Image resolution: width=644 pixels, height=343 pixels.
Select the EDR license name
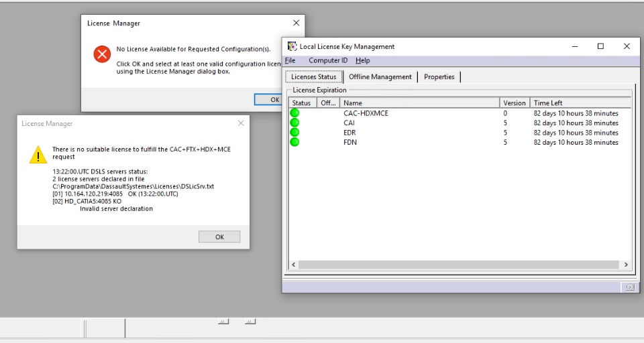pyautogui.click(x=350, y=133)
